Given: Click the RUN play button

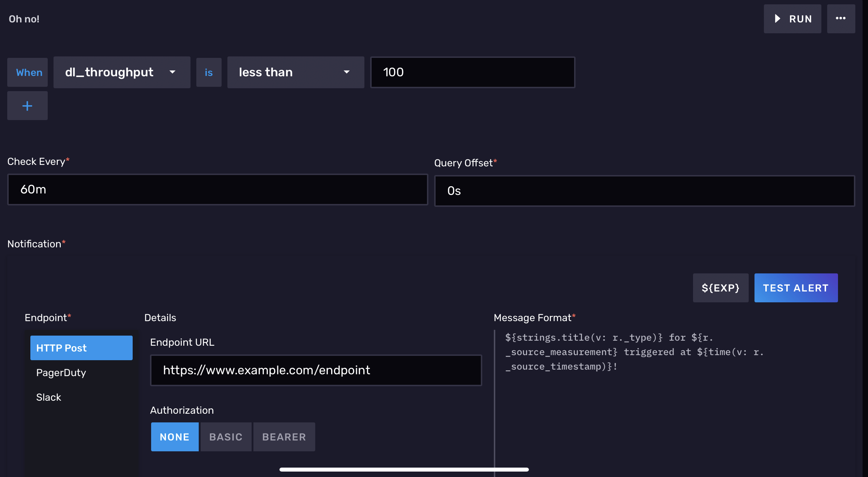Looking at the screenshot, I should click(792, 19).
